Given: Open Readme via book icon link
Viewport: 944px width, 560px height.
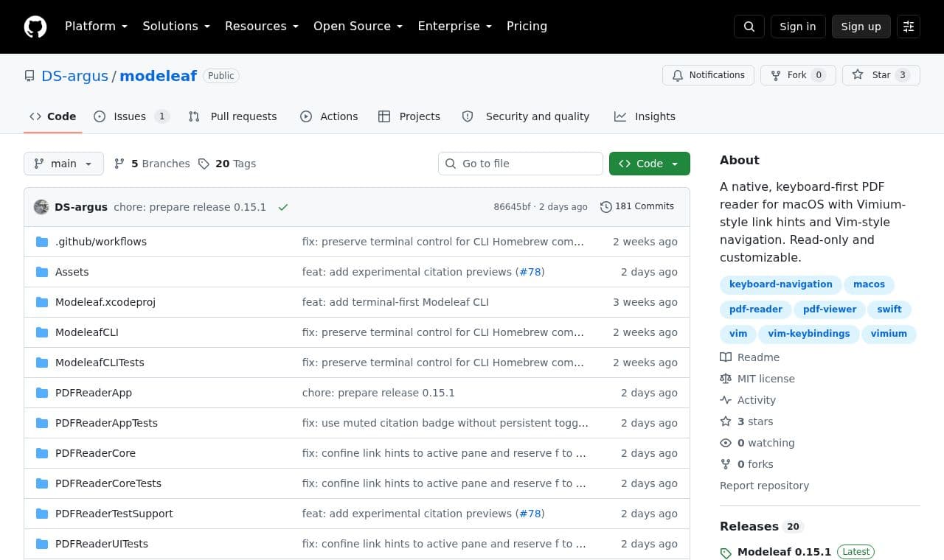Looking at the screenshot, I should pyautogui.click(x=750, y=357).
